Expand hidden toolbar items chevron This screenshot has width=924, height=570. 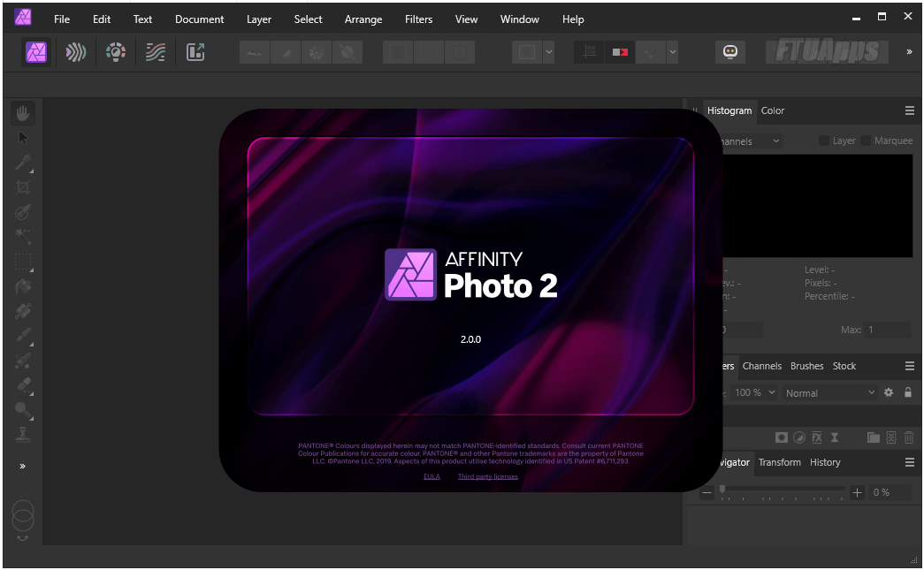point(909,52)
